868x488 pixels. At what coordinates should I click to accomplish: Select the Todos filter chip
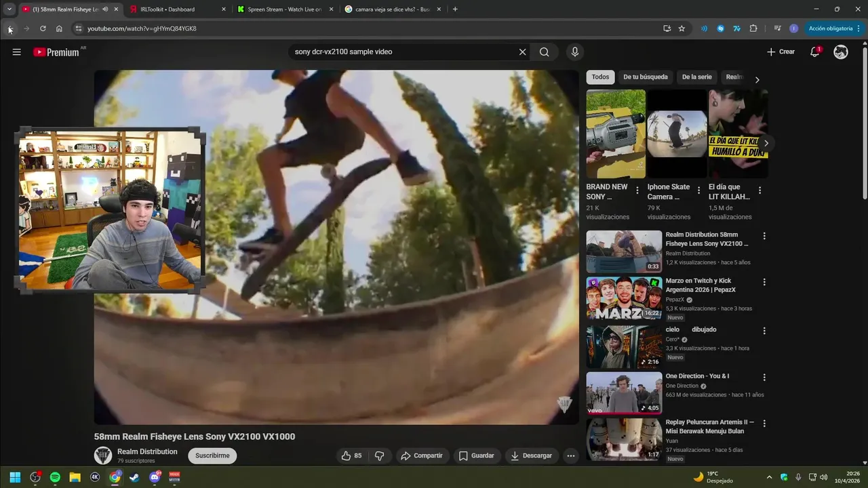coord(600,77)
